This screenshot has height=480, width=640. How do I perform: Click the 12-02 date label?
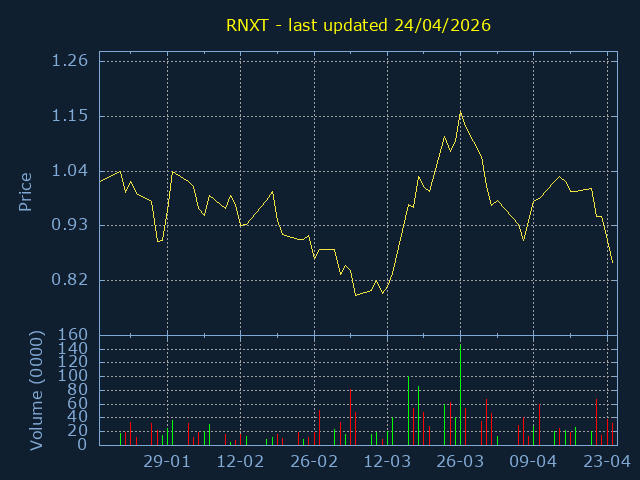point(240,462)
